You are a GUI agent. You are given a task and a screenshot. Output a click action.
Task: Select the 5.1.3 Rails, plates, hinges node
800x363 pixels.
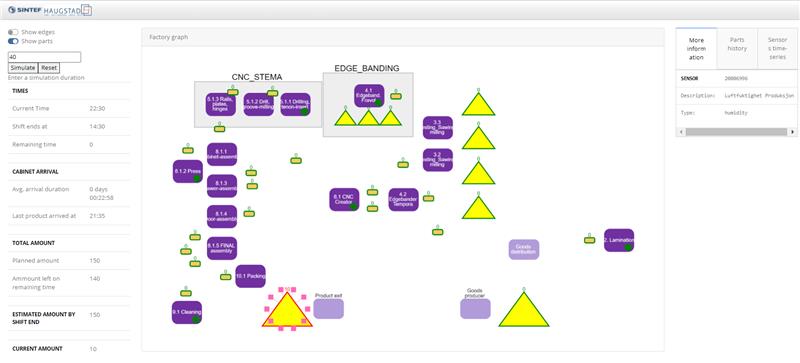point(220,104)
